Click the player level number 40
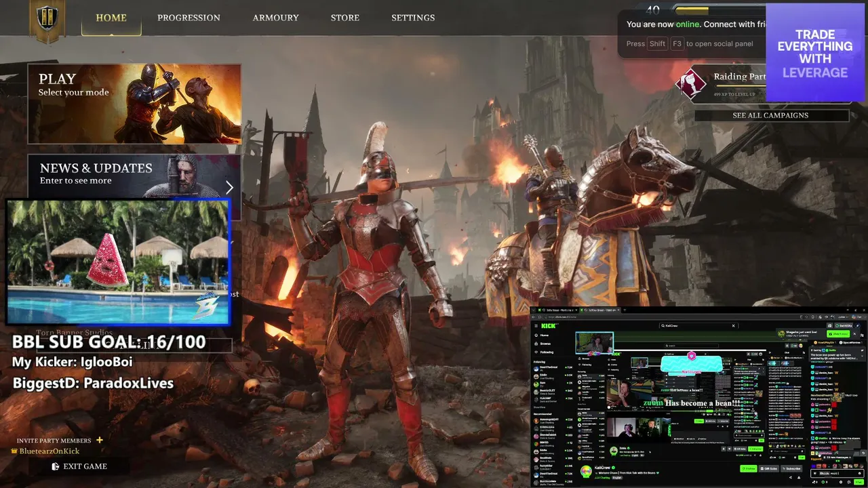The width and height of the screenshot is (868, 488). pos(652,10)
